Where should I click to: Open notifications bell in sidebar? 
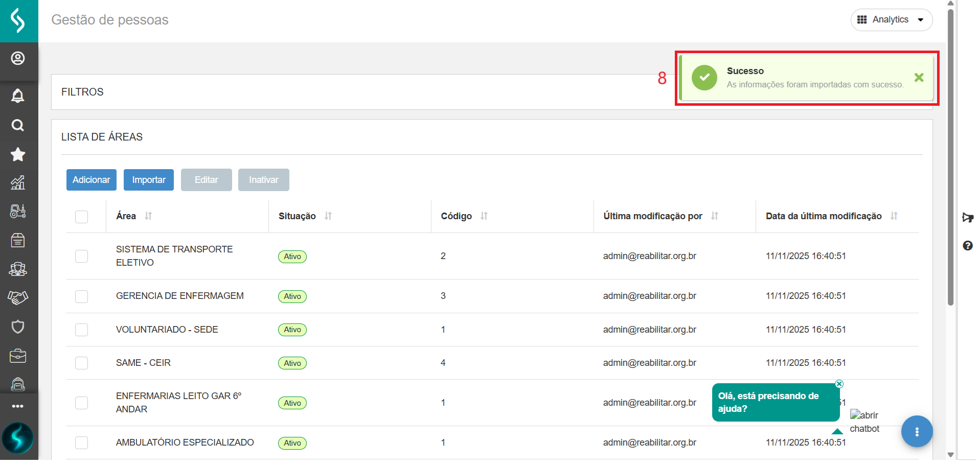[18, 96]
